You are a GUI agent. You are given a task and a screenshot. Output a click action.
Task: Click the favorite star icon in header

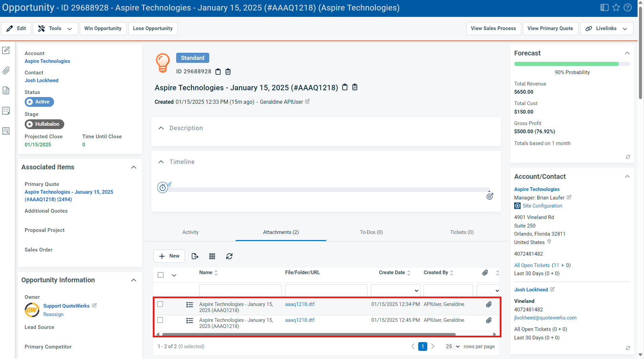coord(616,7)
